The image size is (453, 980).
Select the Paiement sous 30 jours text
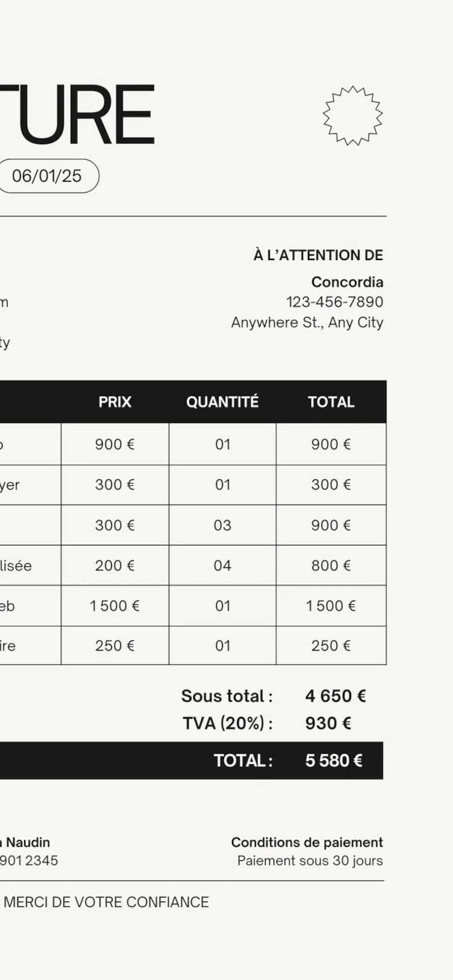click(310, 861)
